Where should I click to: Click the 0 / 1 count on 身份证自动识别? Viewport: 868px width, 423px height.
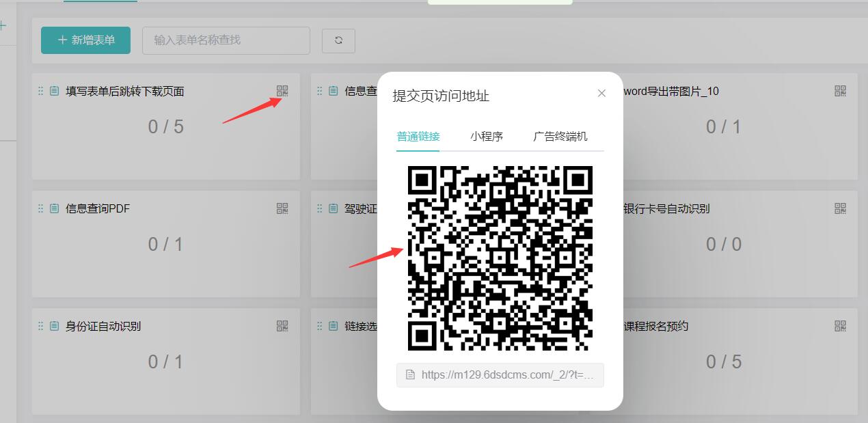pos(166,361)
